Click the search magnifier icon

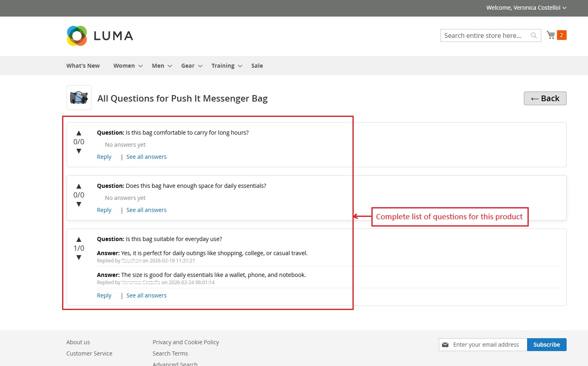click(x=534, y=35)
